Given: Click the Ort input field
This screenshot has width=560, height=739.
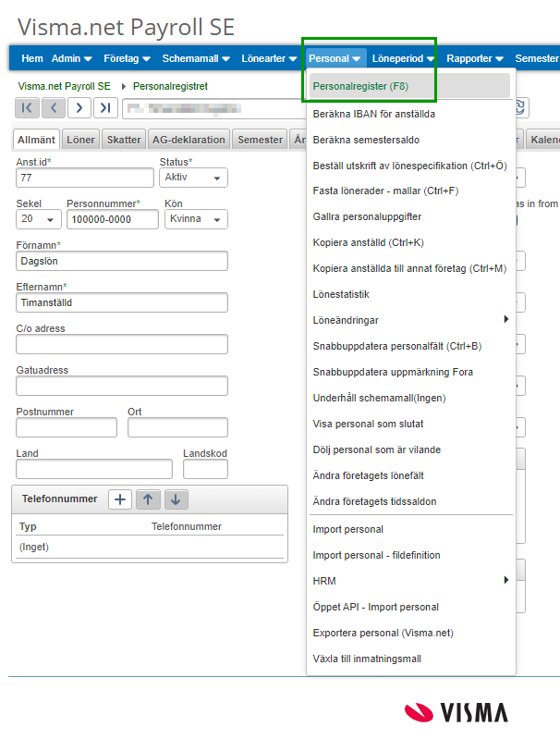Looking at the screenshot, I should click(x=177, y=427).
